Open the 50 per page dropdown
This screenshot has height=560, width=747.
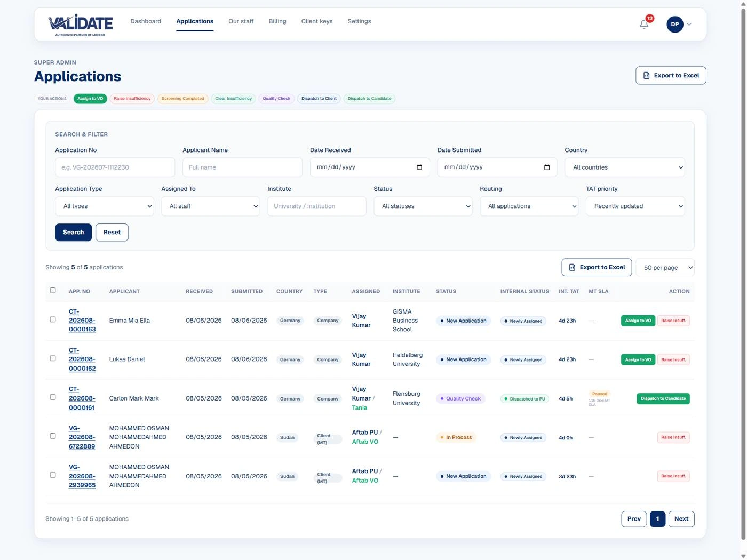coord(665,268)
